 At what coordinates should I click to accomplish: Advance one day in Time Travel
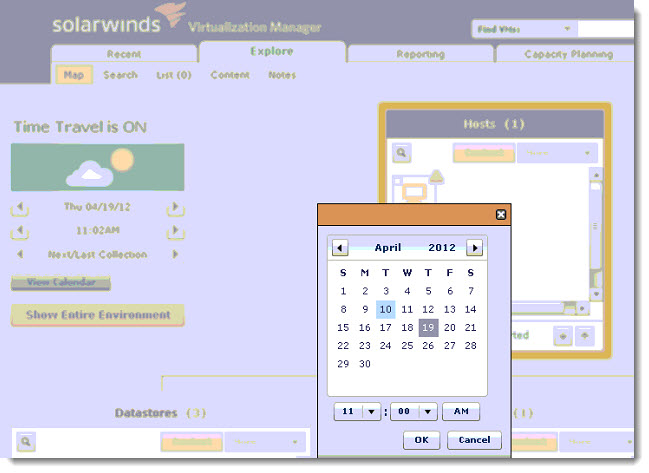click(x=175, y=208)
